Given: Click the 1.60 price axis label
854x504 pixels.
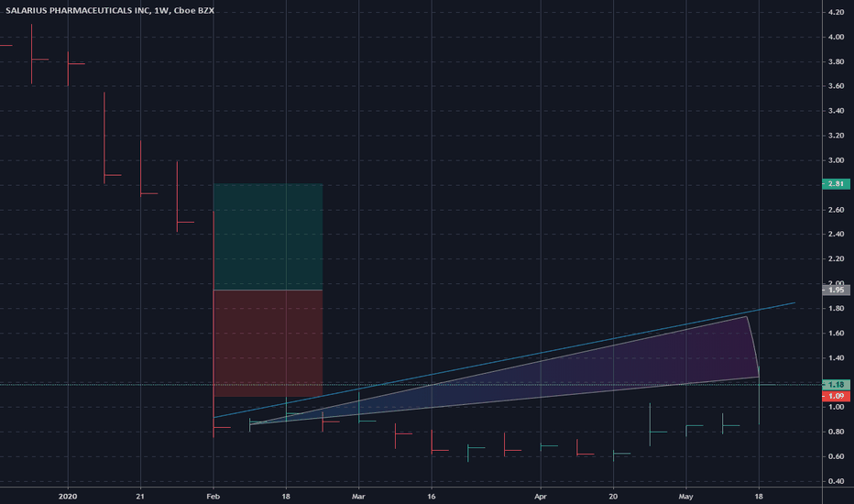Looking at the screenshot, I should pyautogui.click(x=836, y=333).
